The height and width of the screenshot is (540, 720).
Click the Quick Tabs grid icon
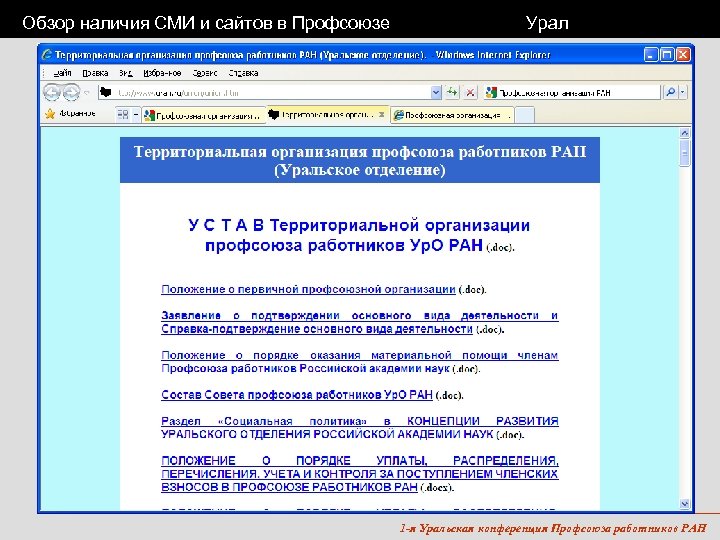click(x=123, y=114)
